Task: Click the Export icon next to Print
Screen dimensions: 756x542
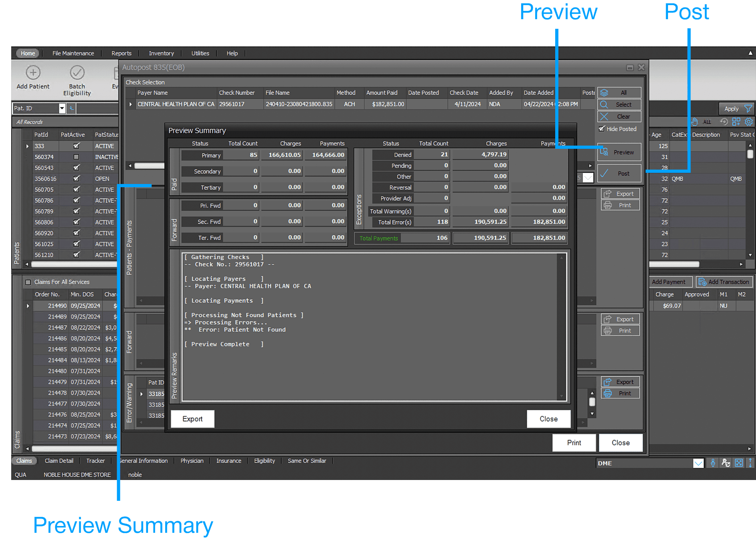Action: (620, 194)
